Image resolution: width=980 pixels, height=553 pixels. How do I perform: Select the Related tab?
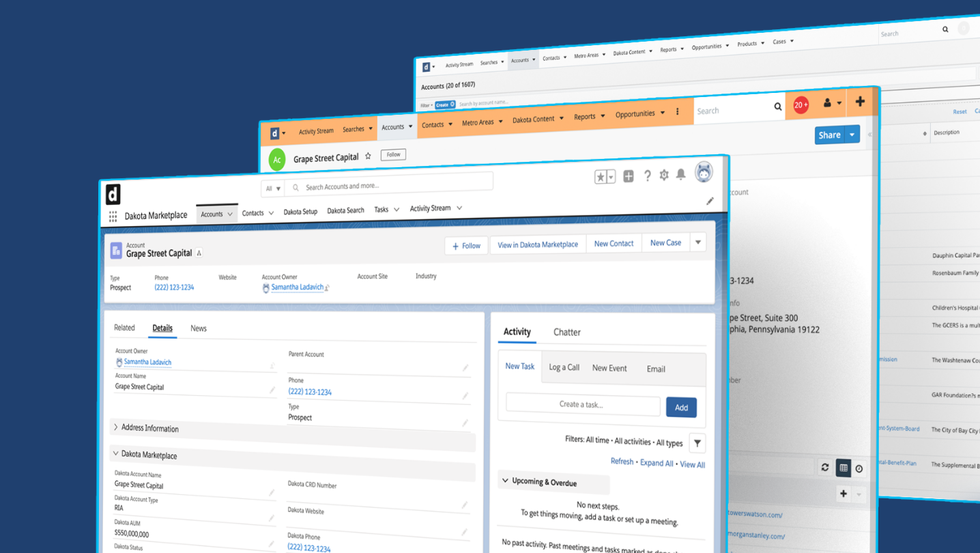coord(124,328)
